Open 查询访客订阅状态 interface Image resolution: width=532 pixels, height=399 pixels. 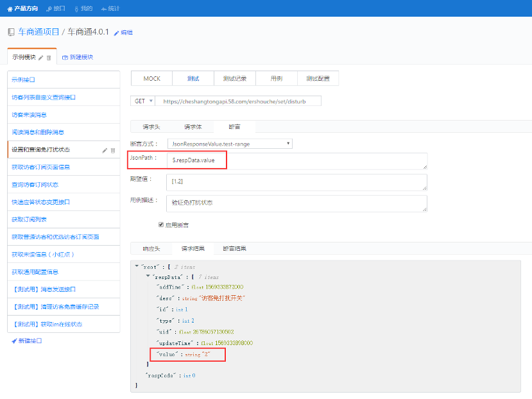pyautogui.click(x=64, y=185)
